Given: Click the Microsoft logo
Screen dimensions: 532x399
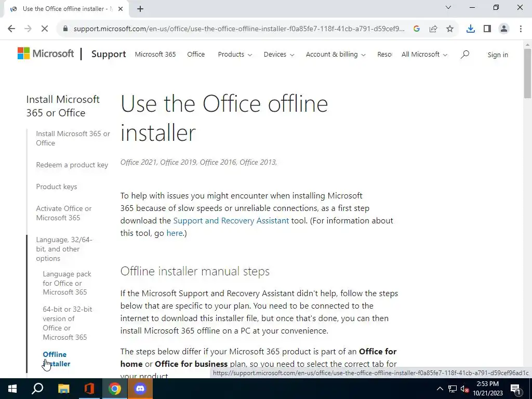Looking at the screenshot, I should [x=46, y=54].
